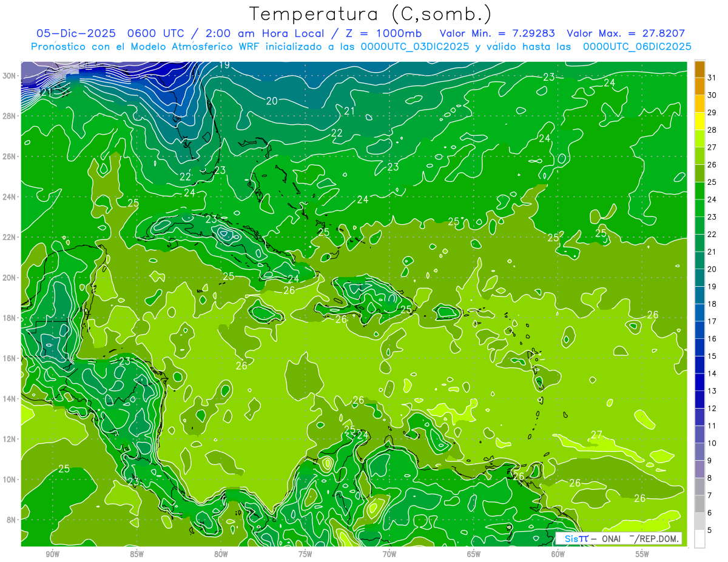Click the color scale label 22
728x562 pixels.
(x=712, y=234)
